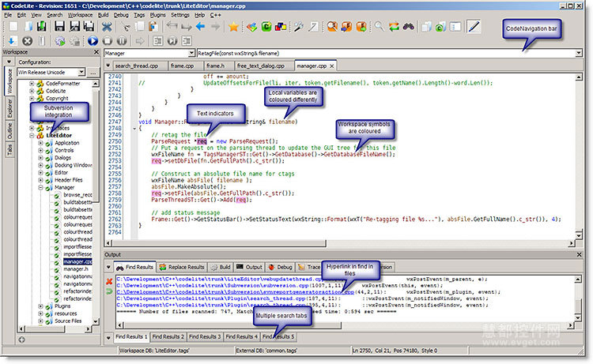Viewport: 593px width, 364px height.
Task: Open the Settings menu
Action: pos(180,15)
